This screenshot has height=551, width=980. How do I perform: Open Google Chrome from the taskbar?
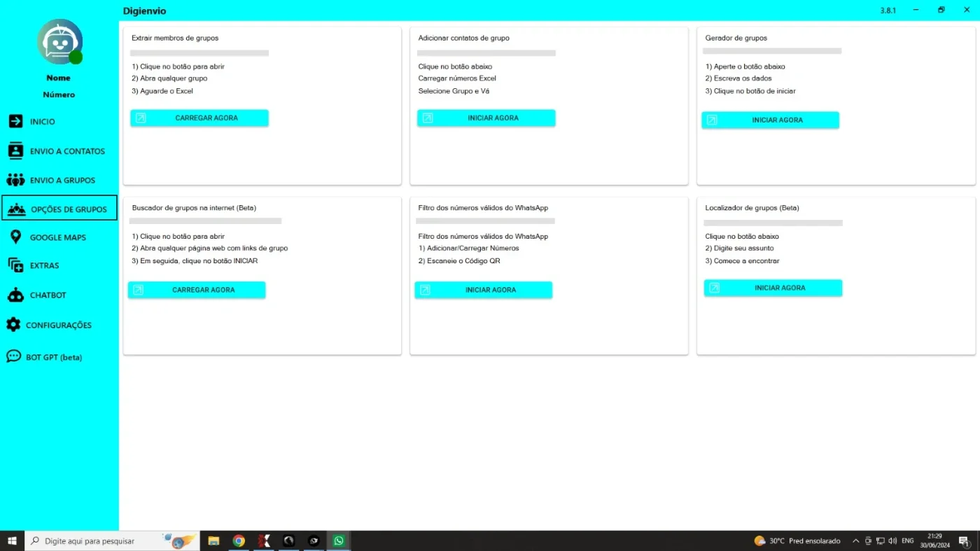click(239, 540)
